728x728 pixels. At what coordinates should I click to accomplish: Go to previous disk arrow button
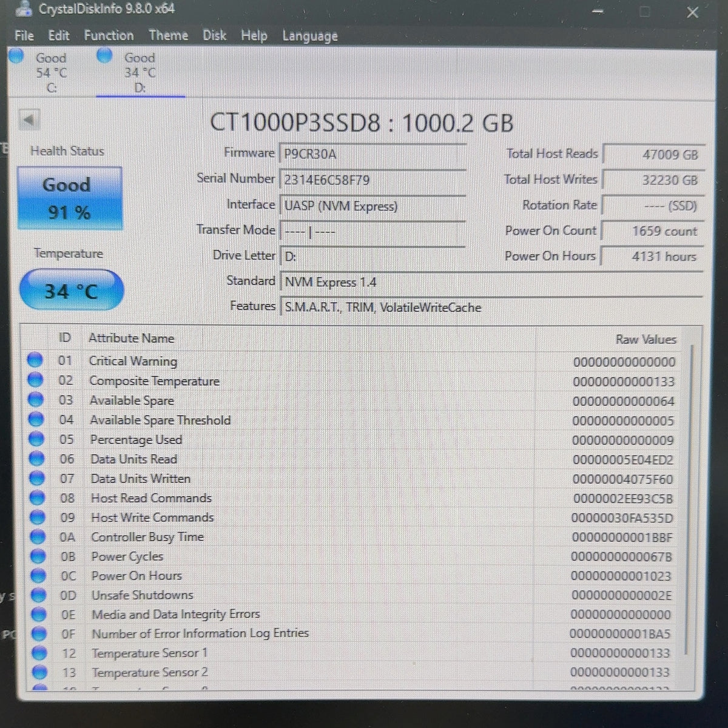29,120
